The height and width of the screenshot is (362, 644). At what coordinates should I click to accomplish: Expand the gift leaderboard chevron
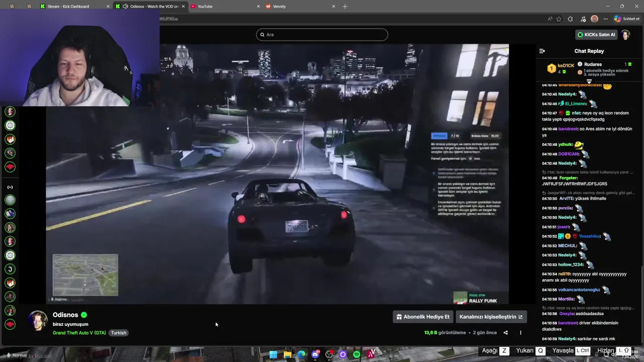(589, 81)
